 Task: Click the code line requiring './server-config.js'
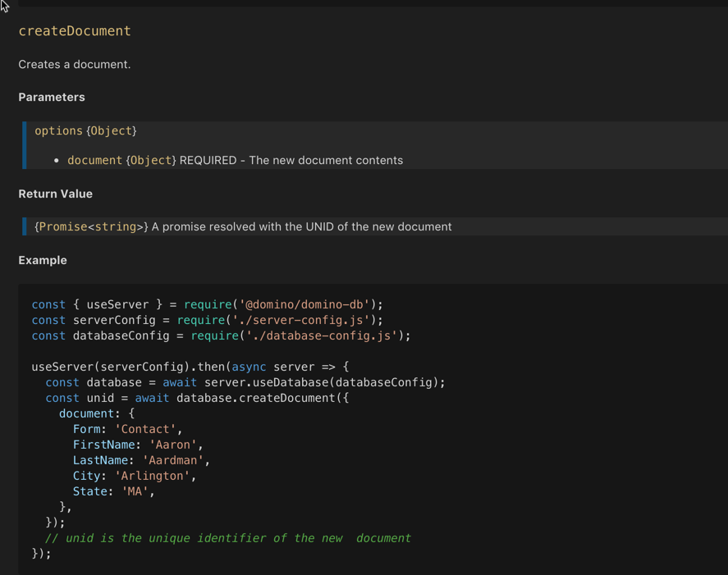point(207,320)
